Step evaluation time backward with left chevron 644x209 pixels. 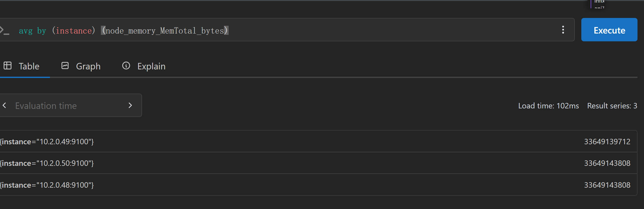point(4,105)
